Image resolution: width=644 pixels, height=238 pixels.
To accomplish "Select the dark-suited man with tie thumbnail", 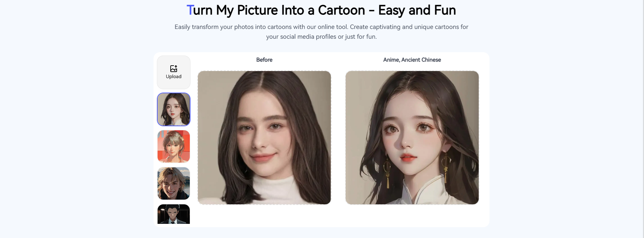I will click(x=174, y=214).
